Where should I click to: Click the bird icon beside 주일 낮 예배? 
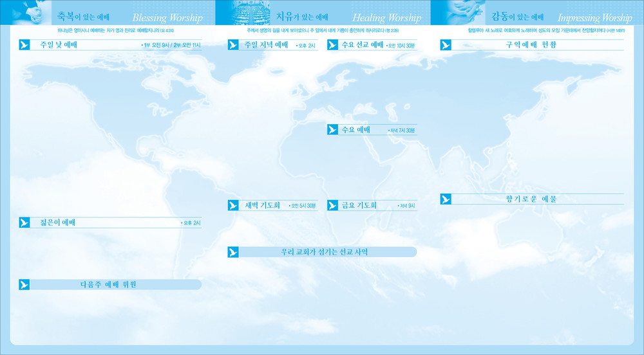pos(24,45)
